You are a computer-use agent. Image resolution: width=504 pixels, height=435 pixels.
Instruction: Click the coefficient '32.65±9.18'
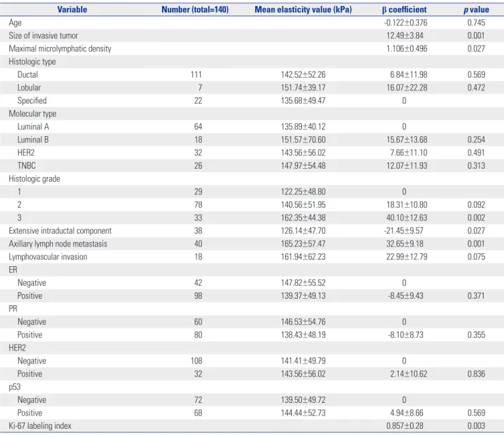pyautogui.click(x=405, y=244)
